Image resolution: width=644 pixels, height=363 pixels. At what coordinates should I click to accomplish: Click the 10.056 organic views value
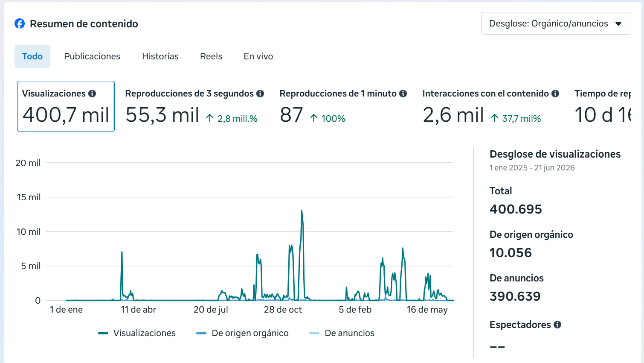pyautogui.click(x=511, y=253)
